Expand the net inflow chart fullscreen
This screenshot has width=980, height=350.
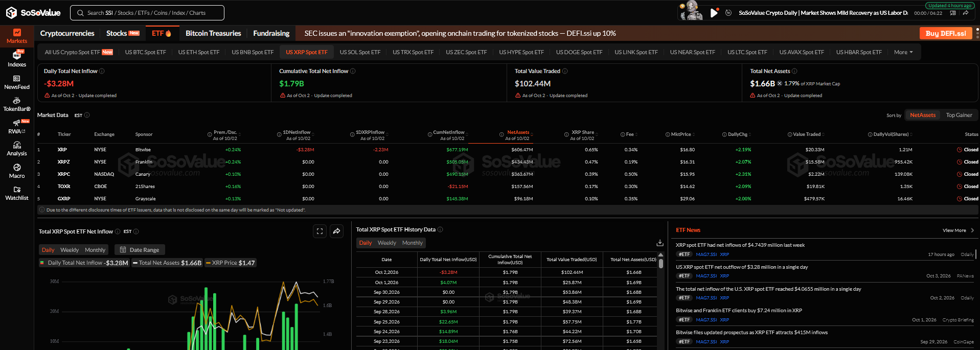320,231
